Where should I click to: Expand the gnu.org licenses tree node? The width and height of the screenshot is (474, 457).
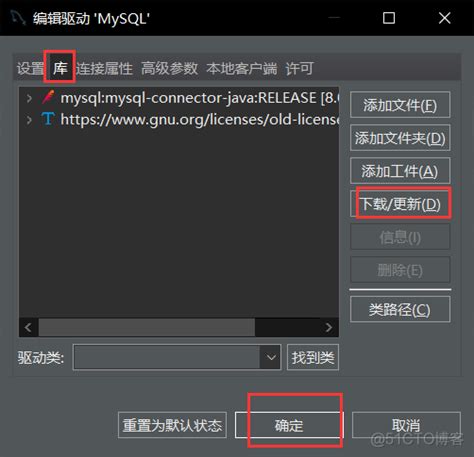click(x=29, y=120)
